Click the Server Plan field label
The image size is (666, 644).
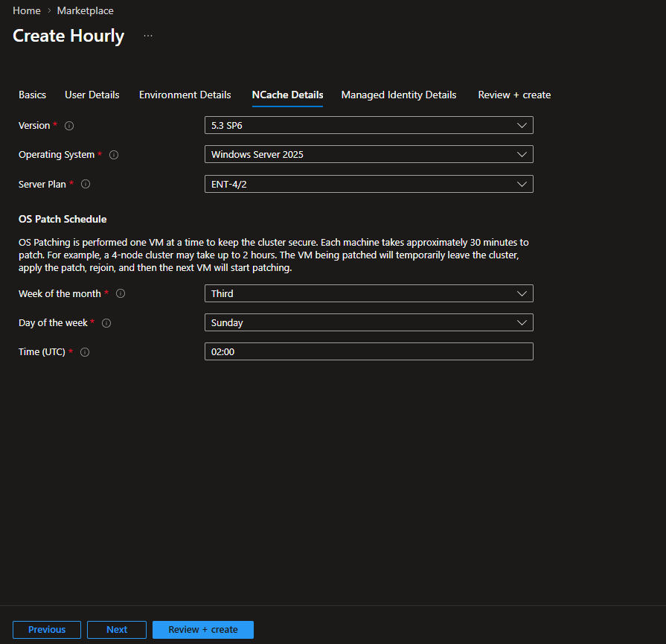[x=42, y=184]
